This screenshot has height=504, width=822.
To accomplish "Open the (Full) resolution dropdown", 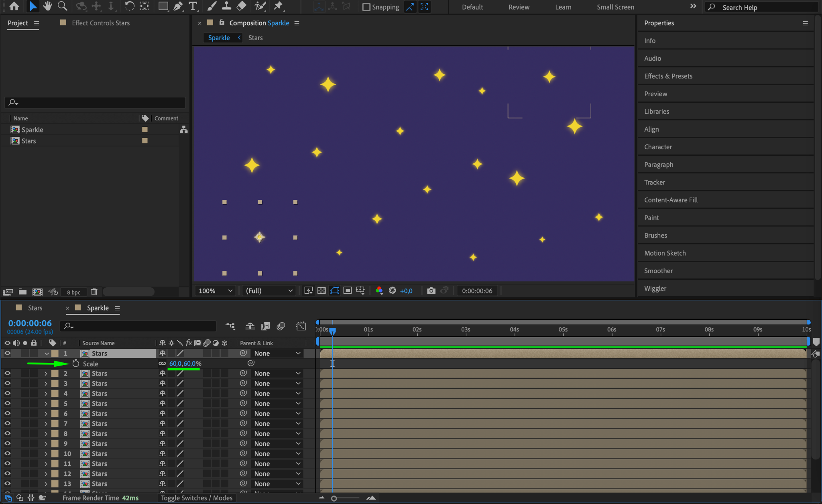I will coord(269,291).
